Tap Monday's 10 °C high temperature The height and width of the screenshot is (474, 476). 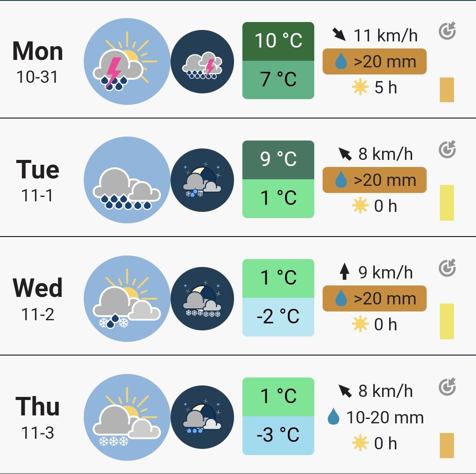point(278,41)
